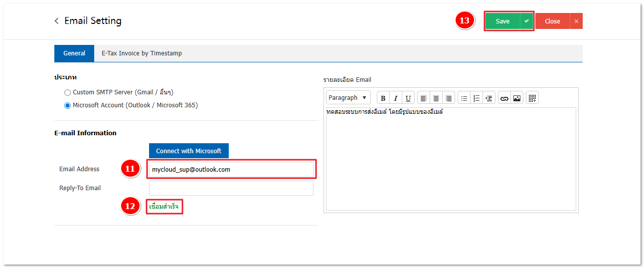Apply italic formatting in the editor
The width and height of the screenshot is (644, 268).
[x=395, y=98]
